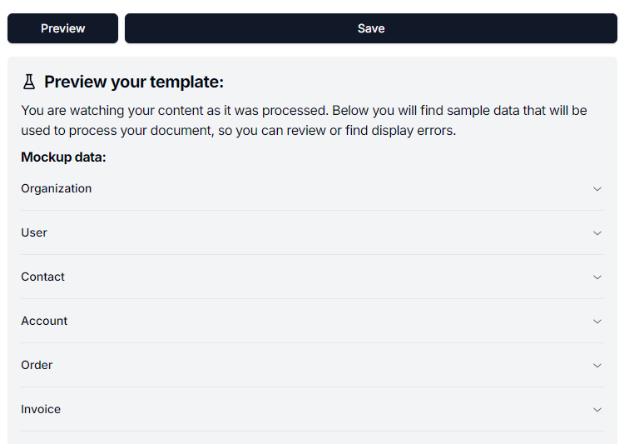The image size is (624, 444).
Task: Click the "Mockup data:" label
Action: [x=63, y=157]
